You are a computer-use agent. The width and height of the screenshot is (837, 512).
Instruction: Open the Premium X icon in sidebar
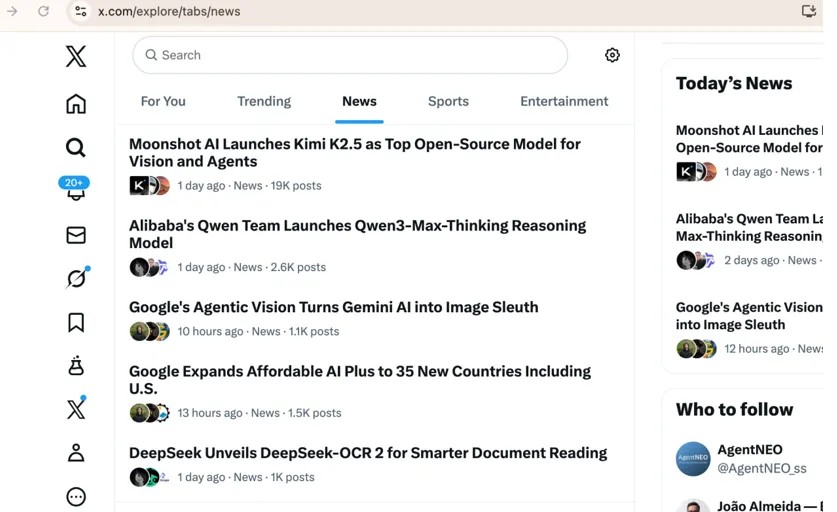click(x=76, y=409)
